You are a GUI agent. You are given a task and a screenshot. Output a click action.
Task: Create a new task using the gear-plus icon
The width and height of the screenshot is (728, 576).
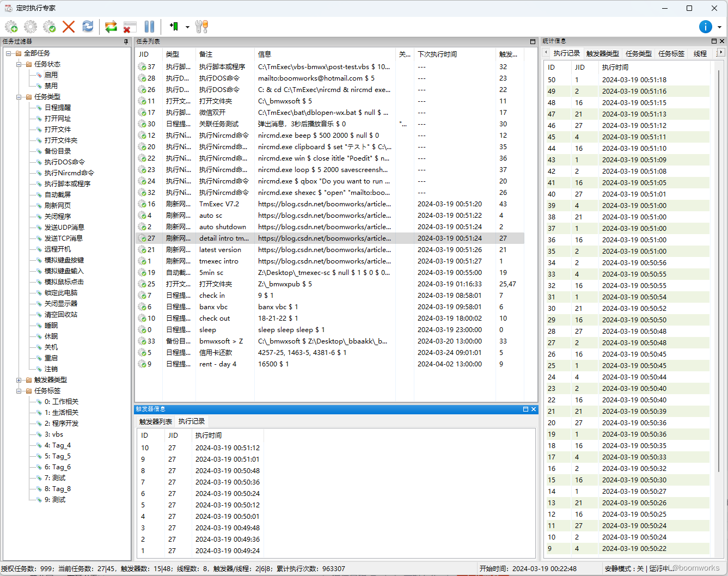[x=11, y=26]
